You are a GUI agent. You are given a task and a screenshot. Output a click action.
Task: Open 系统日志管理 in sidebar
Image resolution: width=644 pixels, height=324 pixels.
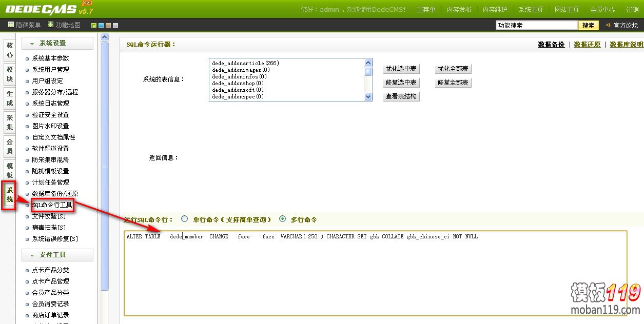pos(50,104)
